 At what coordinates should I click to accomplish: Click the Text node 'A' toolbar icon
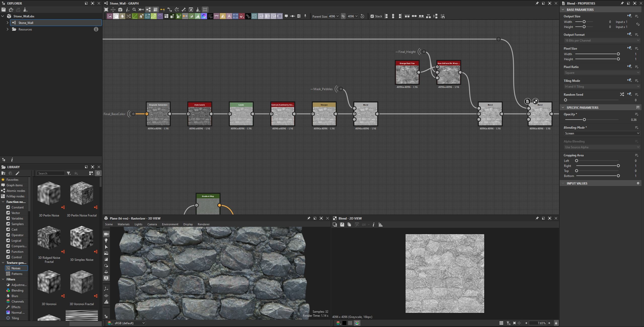coord(229,16)
